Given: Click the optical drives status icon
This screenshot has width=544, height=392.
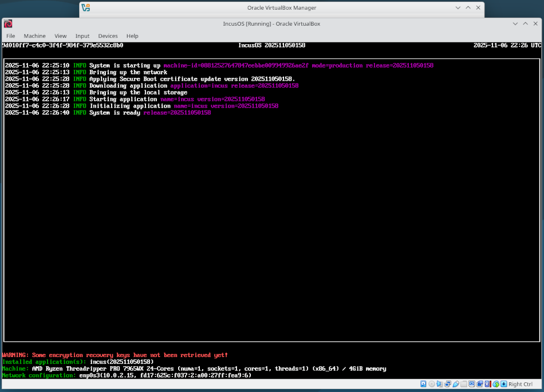Looking at the screenshot, I should coord(431,383).
